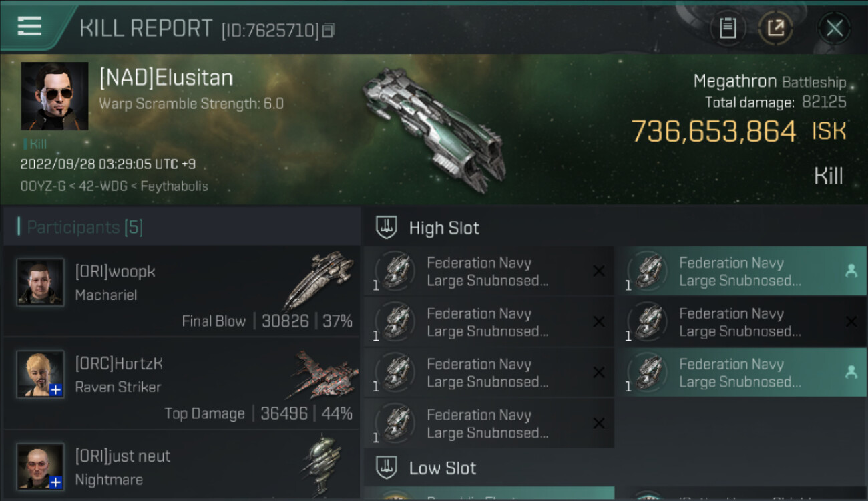This screenshot has height=501, width=868.
Task: Select first highlighted Federation Navy Large Snubnosed module
Action: (740, 271)
